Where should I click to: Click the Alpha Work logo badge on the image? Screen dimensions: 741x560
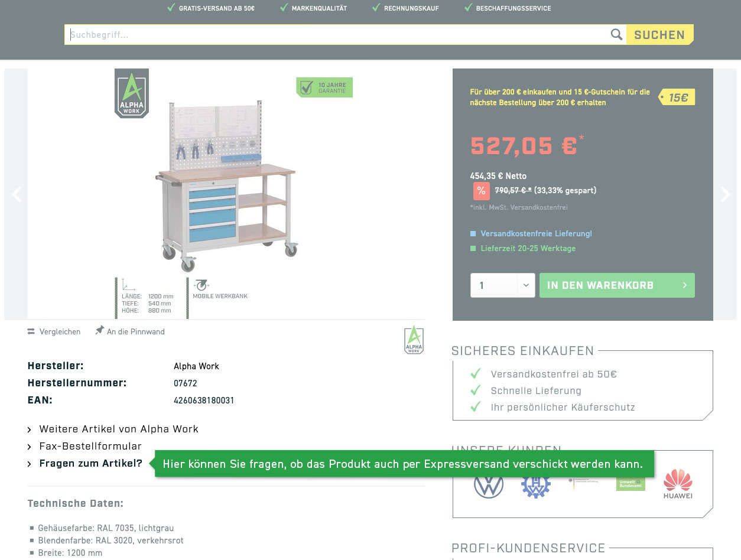coord(131,93)
